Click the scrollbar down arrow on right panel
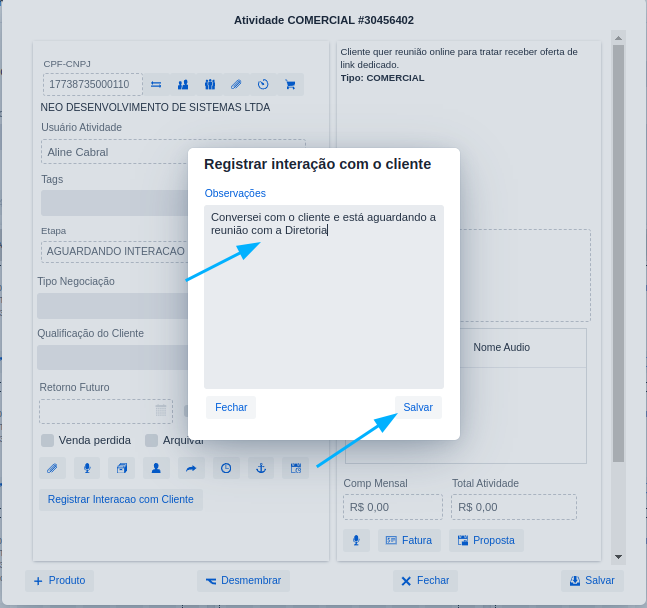This screenshot has width=647, height=608. click(x=618, y=557)
